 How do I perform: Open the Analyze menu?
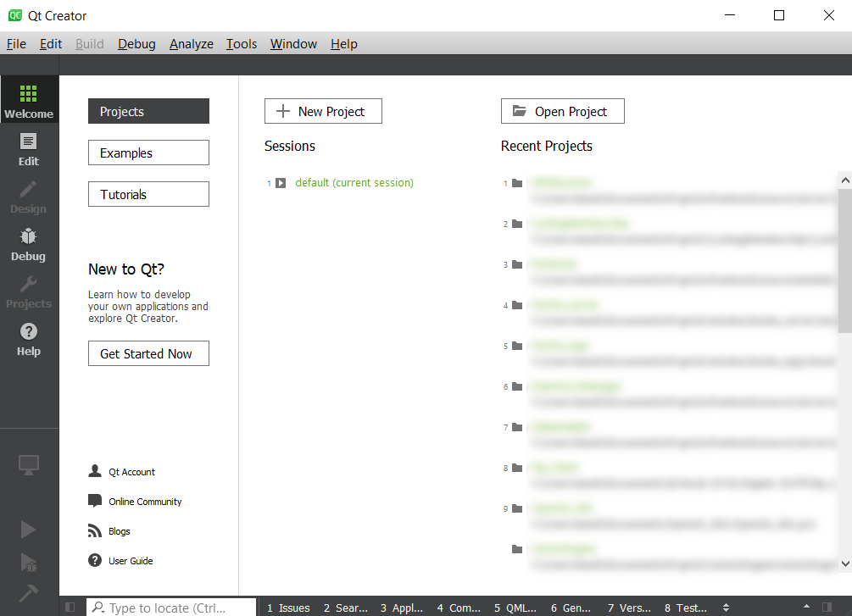pyautogui.click(x=192, y=44)
